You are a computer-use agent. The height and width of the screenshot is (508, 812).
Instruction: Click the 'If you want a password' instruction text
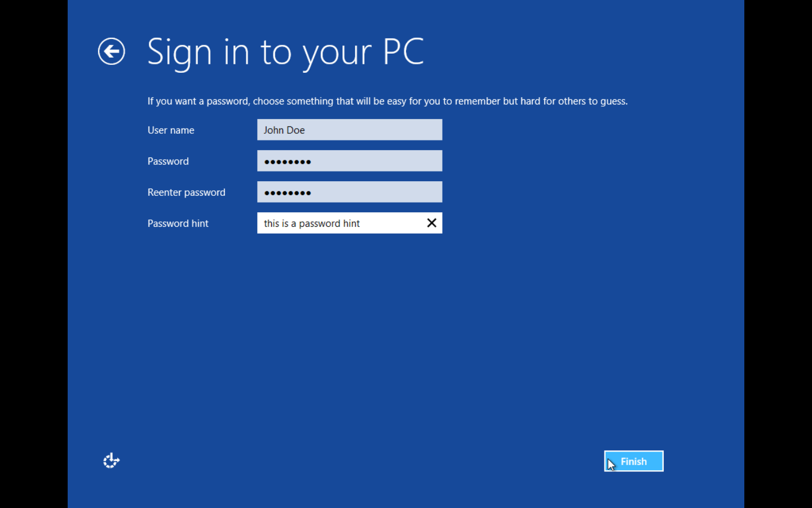click(x=387, y=101)
